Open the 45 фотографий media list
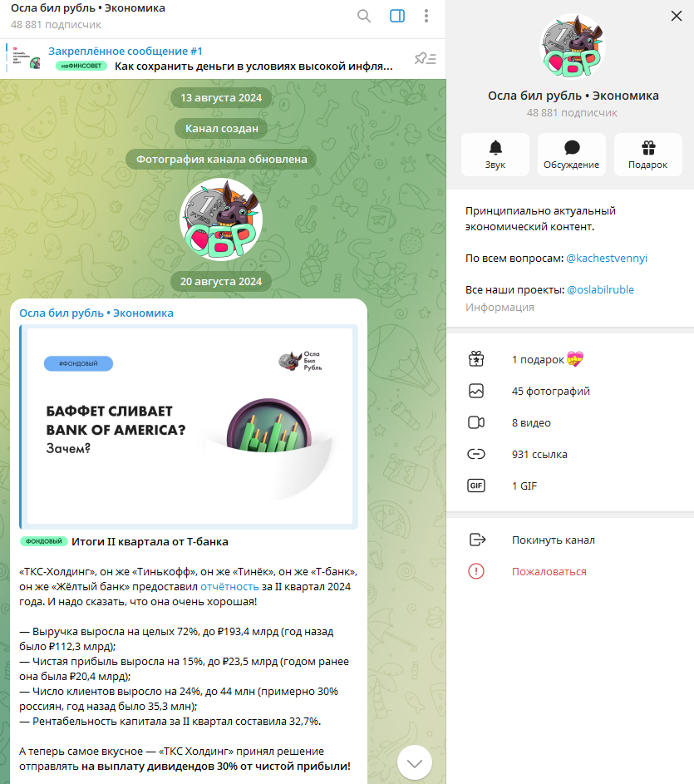 (x=570, y=391)
